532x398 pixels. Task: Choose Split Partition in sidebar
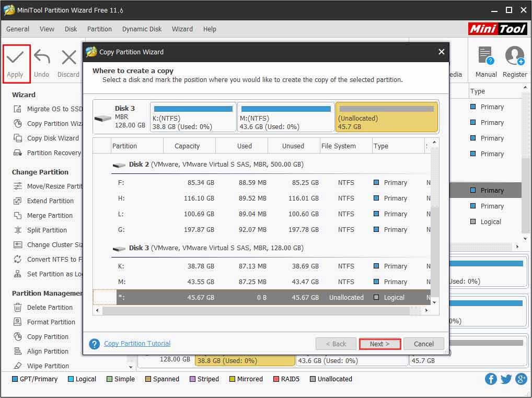coord(40,230)
